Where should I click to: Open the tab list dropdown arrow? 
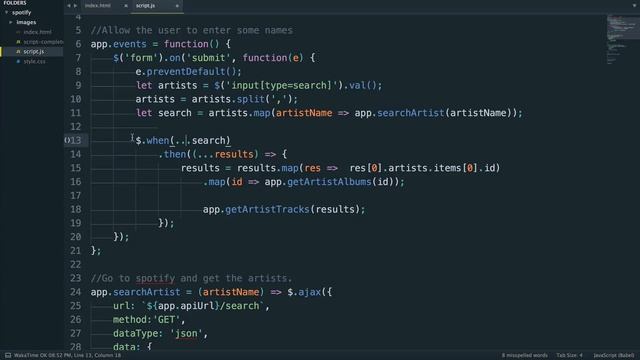[x=634, y=6]
